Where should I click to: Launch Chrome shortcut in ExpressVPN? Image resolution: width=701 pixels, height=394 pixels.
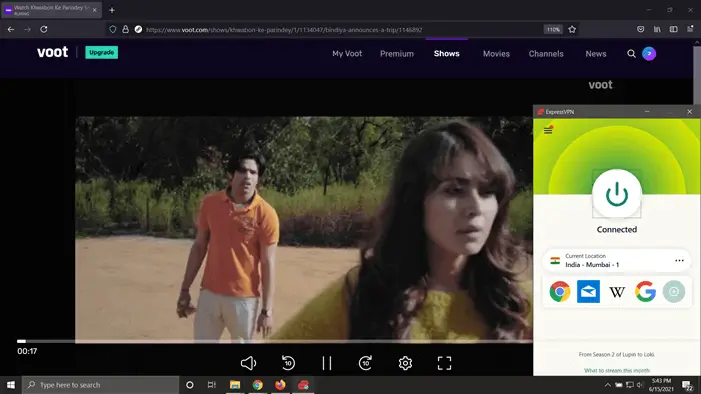coord(560,292)
